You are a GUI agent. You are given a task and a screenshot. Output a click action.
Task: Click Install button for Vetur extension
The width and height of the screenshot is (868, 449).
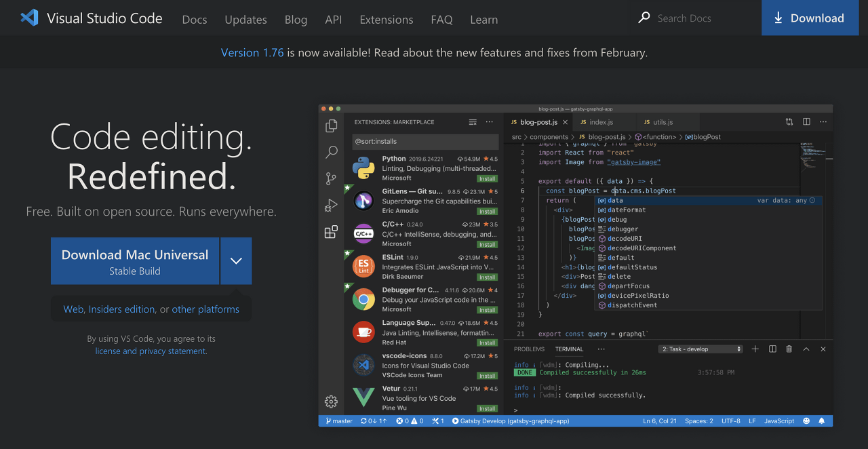point(487,408)
